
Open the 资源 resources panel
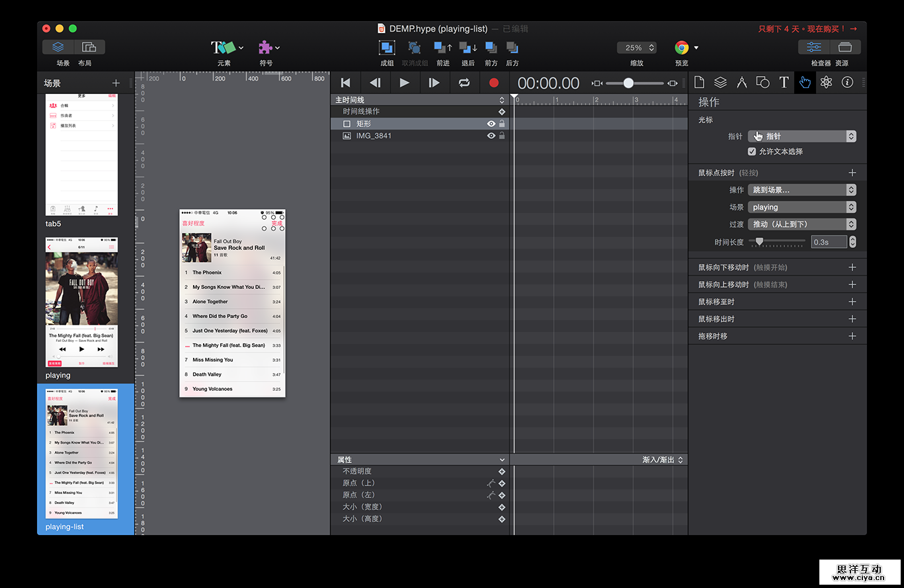coord(844,48)
